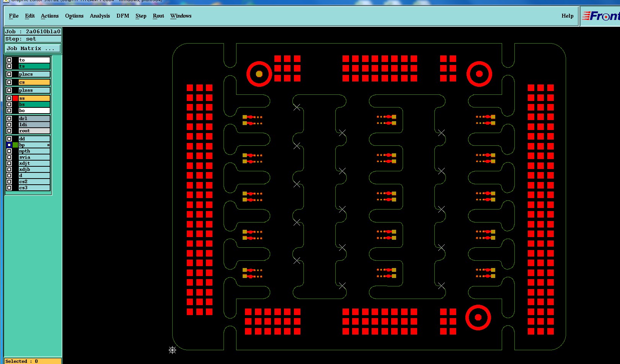The height and width of the screenshot is (364, 620).
Task: Enable the 'plnss' layer checkbox
Action: [x=9, y=90]
